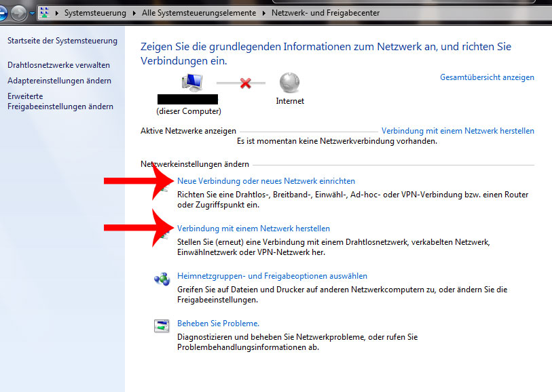Click the Control Panel icon in the address bar
The height and width of the screenshot is (392, 552).
(44, 13)
